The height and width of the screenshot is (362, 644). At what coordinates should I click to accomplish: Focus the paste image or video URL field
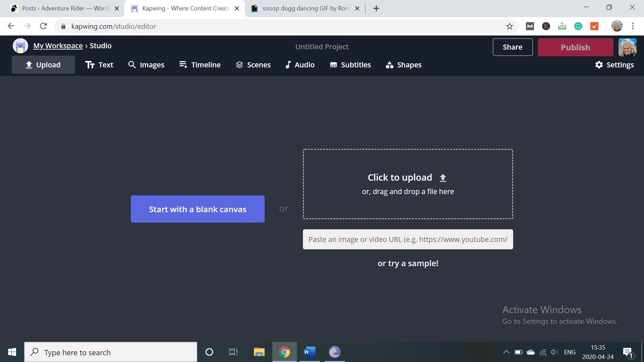(408, 239)
